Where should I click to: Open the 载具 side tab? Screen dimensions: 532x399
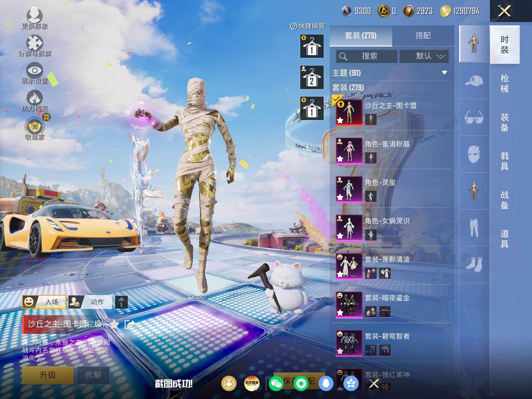(x=504, y=161)
